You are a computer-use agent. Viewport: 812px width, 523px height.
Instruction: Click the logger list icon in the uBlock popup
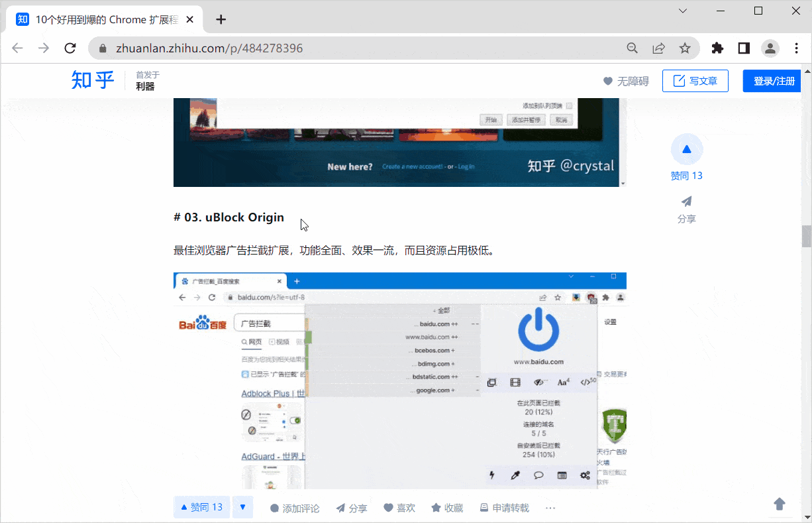(x=562, y=475)
